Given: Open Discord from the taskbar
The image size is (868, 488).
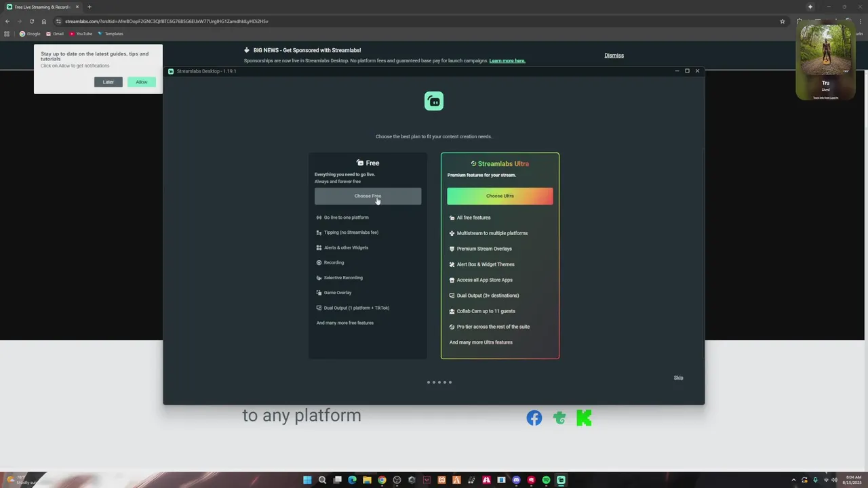Looking at the screenshot, I should pyautogui.click(x=516, y=480).
